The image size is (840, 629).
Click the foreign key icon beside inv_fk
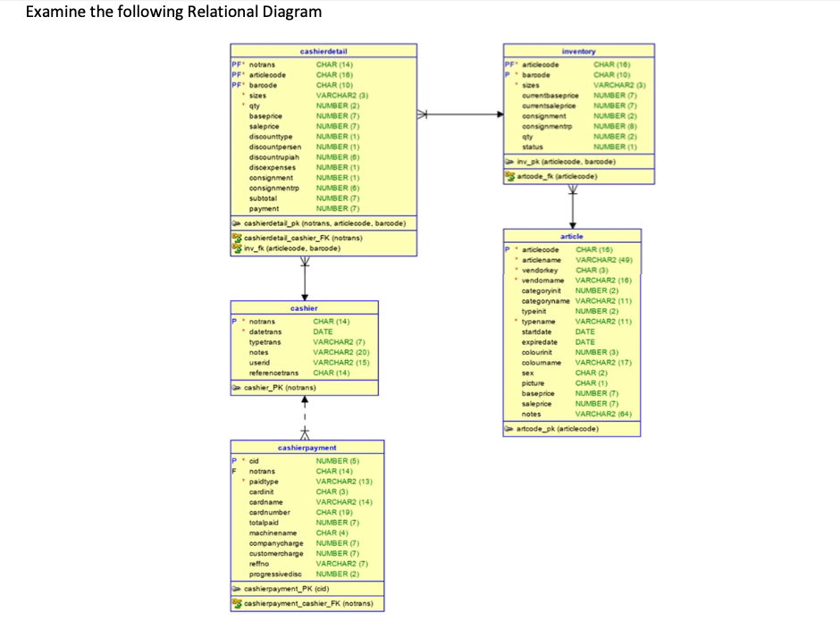click(236, 248)
